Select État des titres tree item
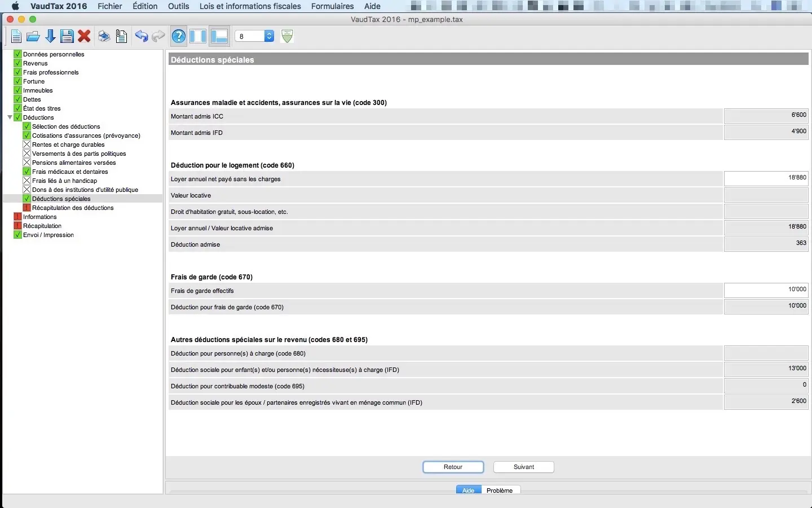Screen dimensions: 812x508 42,108
